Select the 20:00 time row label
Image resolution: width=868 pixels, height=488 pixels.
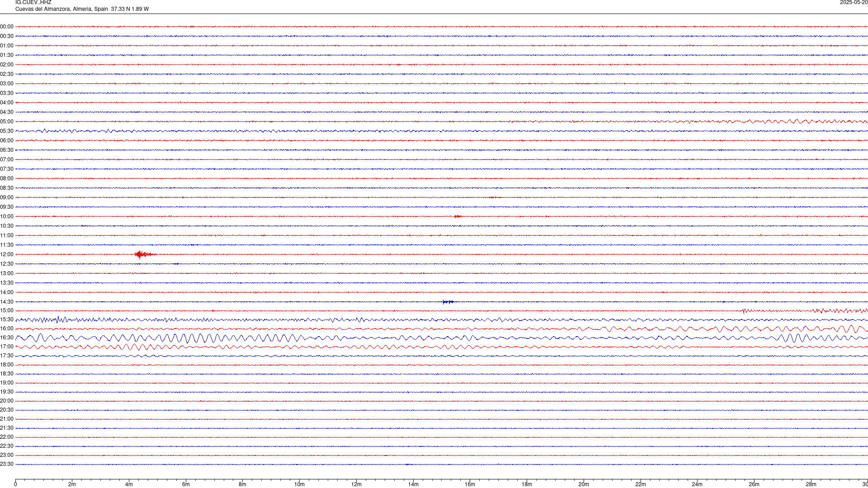coord(7,401)
